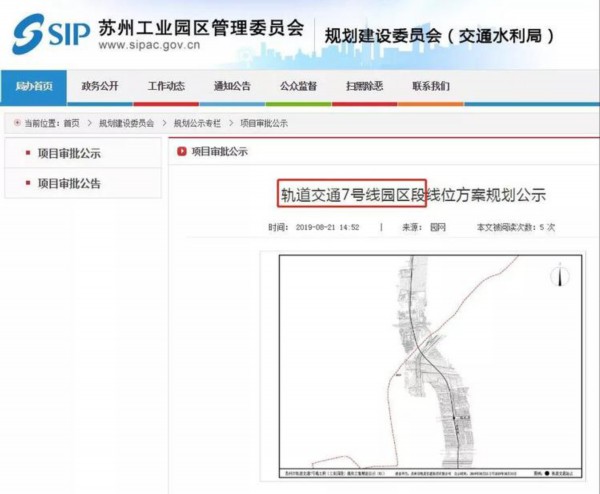This screenshot has height=494, width=600.
Task: Click the read count 本文被阅读次数: 5 次
Action: tap(515, 227)
